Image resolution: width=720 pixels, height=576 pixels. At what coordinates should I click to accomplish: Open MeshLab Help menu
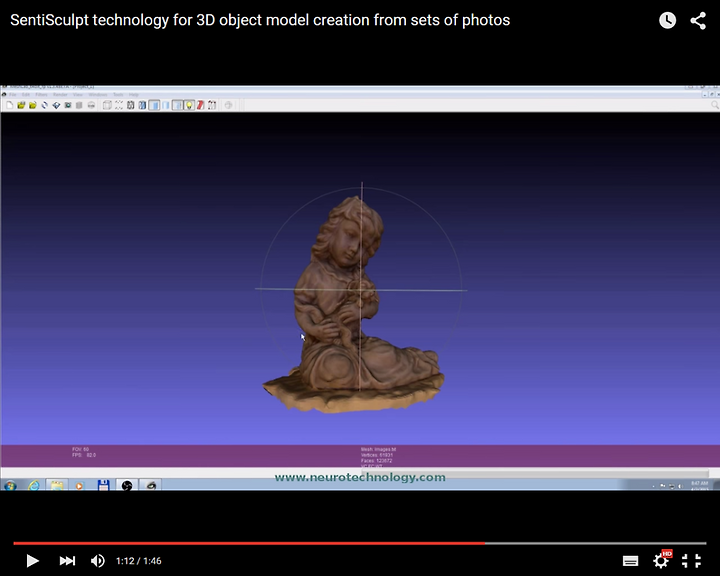tap(134, 95)
